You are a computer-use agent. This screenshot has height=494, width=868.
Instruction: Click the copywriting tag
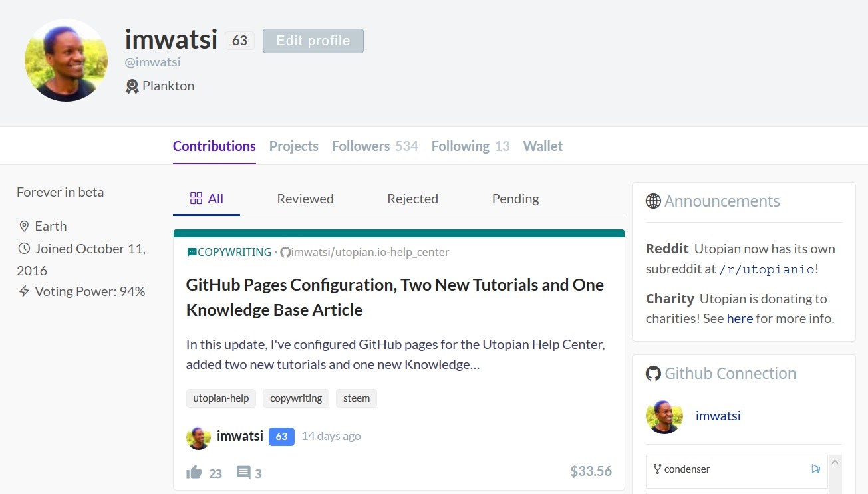click(296, 398)
